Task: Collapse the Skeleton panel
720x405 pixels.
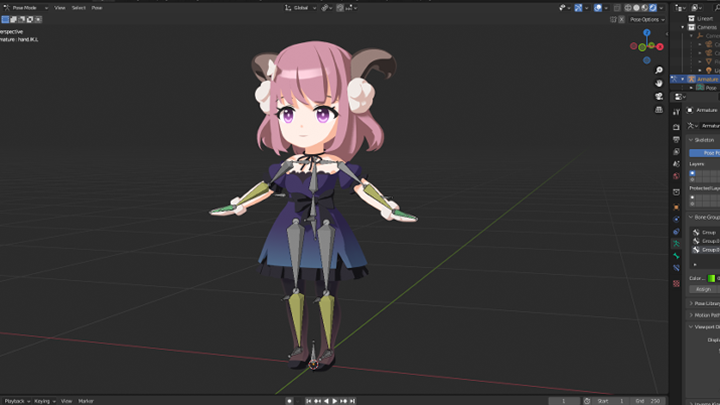Action: (691, 140)
